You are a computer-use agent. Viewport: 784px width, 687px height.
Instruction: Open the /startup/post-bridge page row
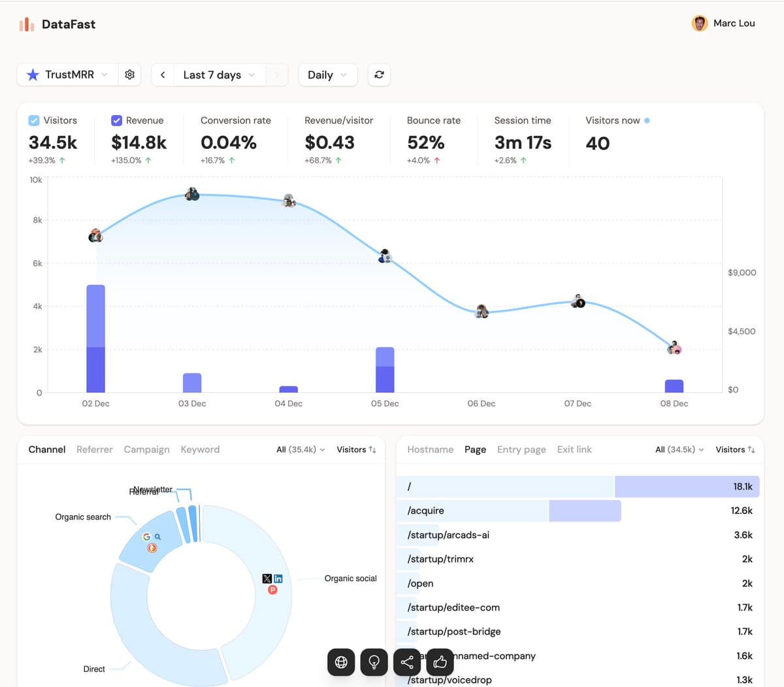pos(578,631)
